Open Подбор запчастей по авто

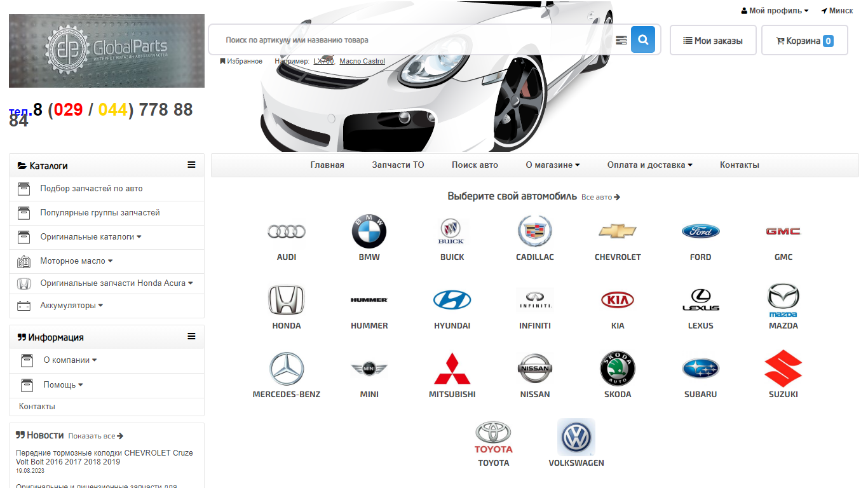pyautogui.click(x=92, y=189)
